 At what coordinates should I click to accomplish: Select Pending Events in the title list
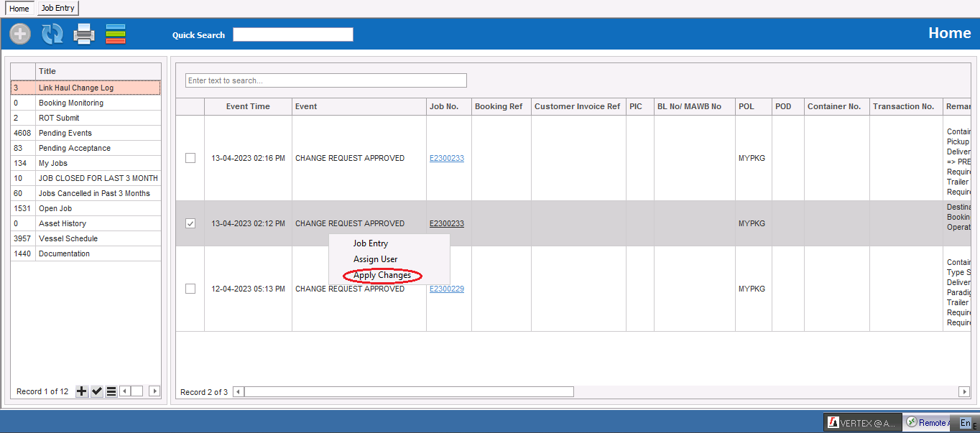pos(65,133)
